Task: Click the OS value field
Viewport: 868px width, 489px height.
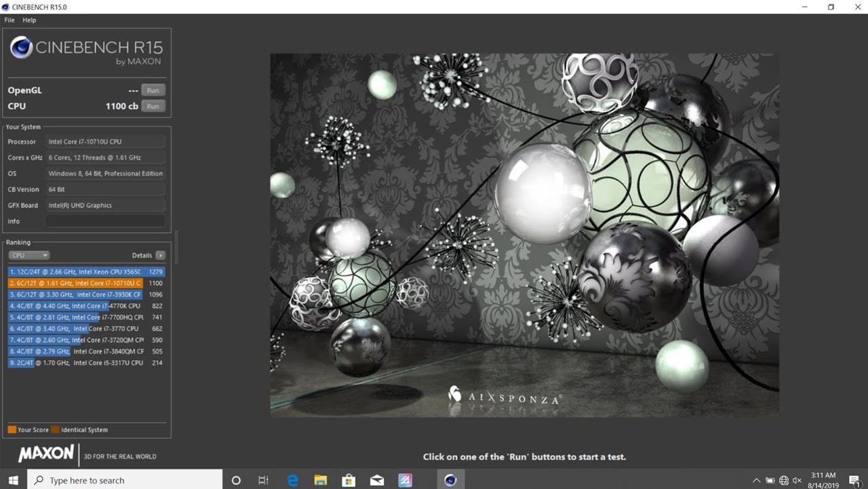Action: click(106, 174)
